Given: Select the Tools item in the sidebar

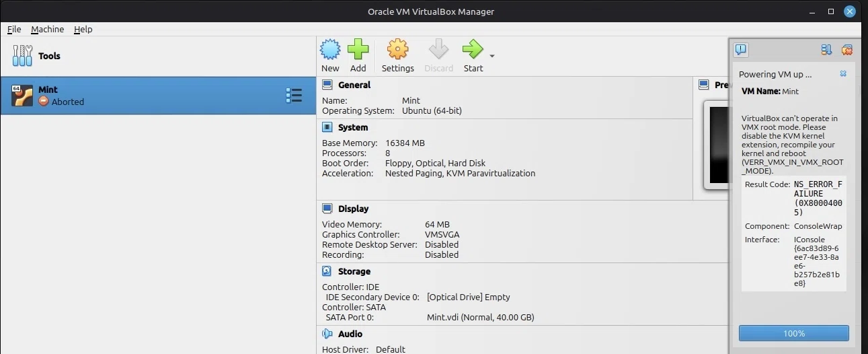Looking at the screenshot, I should 158,56.
